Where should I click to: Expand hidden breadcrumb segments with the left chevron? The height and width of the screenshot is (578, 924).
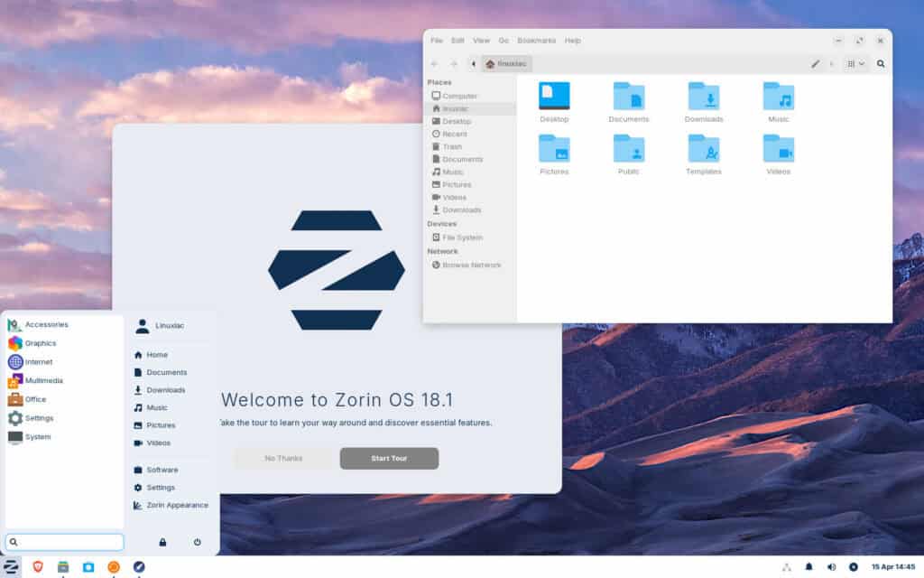point(473,64)
